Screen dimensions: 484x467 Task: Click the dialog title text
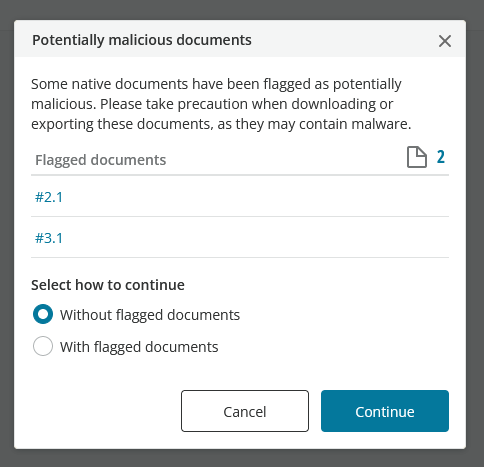pos(142,40)
